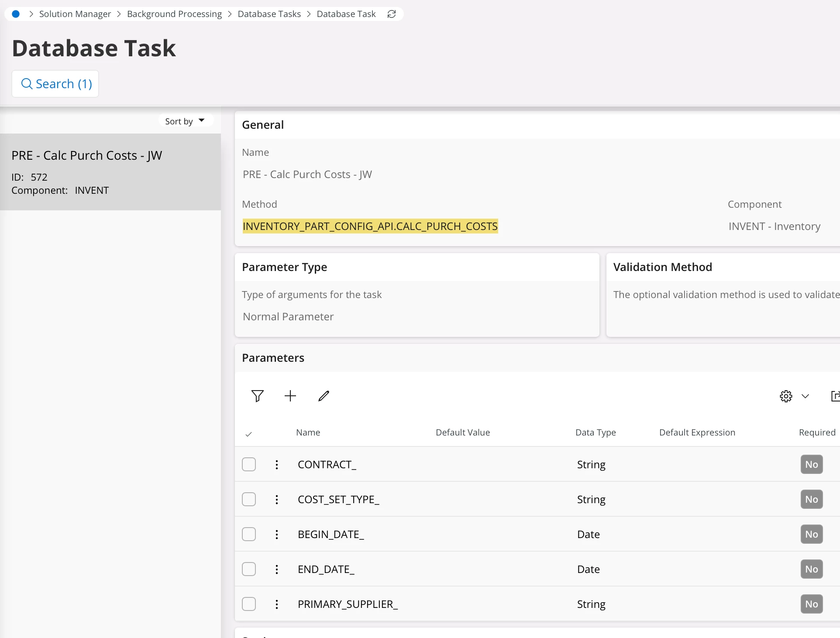
Task: Click the pencil edit icon
Action: (x=324, y=396)
